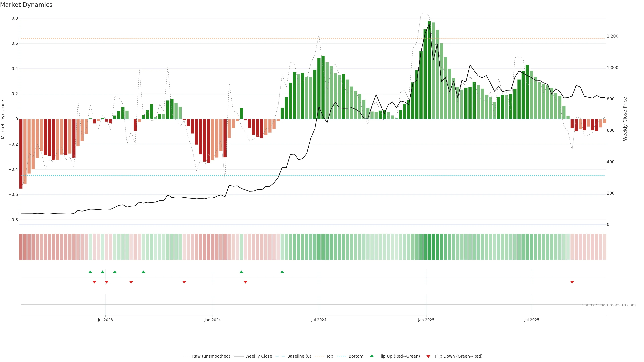Click the Market Dynamics chart title
644x362 pixels.
coord(26,5)
